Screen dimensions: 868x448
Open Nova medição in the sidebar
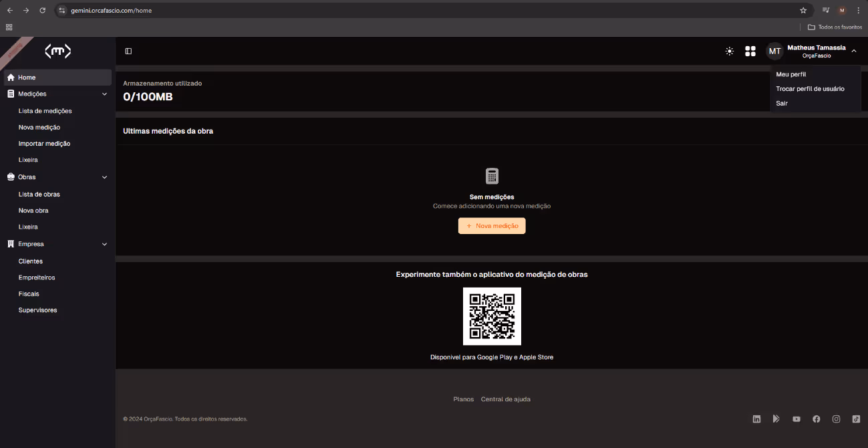click(x=39, y=127)
